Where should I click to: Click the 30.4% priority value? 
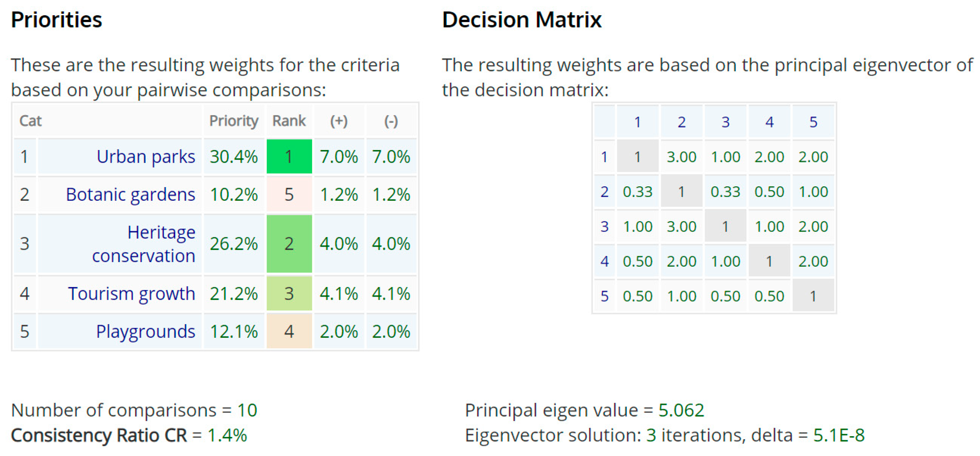point(234,157)
